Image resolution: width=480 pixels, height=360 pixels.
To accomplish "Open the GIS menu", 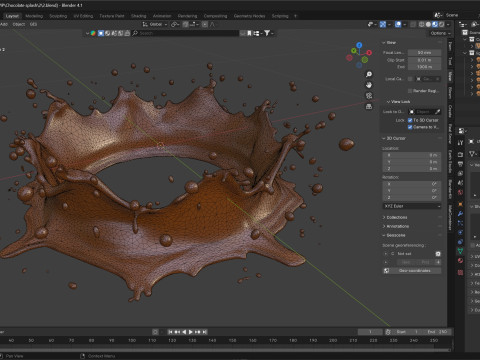I will tap(33, 24).
